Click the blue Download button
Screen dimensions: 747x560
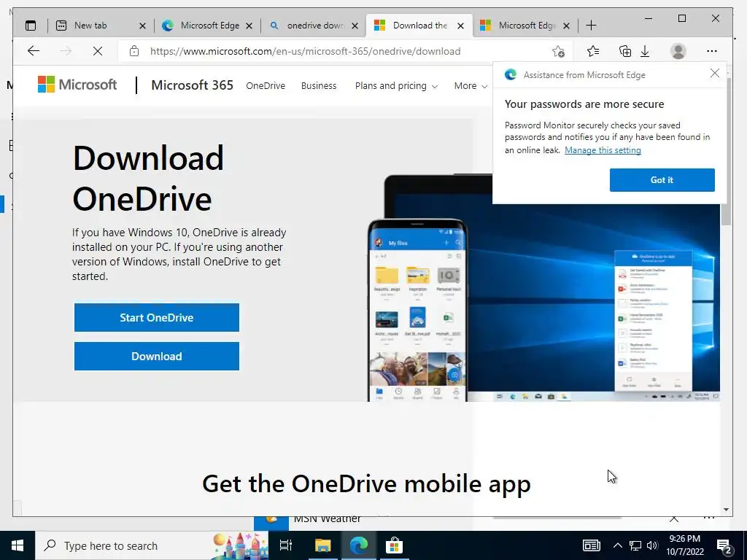[x=157, y=356]
